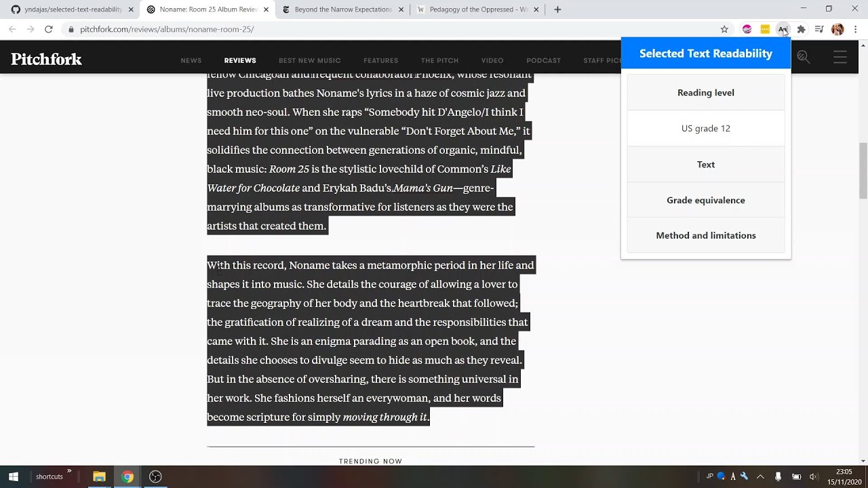
Task: Open THE PITCH nav link
Action: click(439, 60)
